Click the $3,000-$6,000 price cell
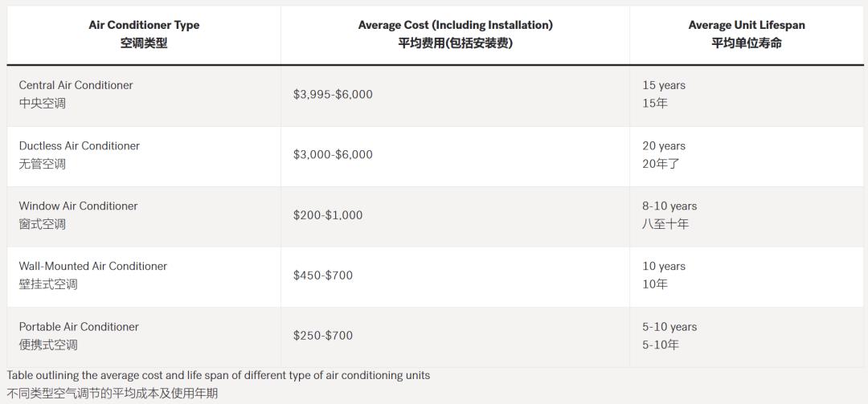The image size is (868, 404). [333, 154]
